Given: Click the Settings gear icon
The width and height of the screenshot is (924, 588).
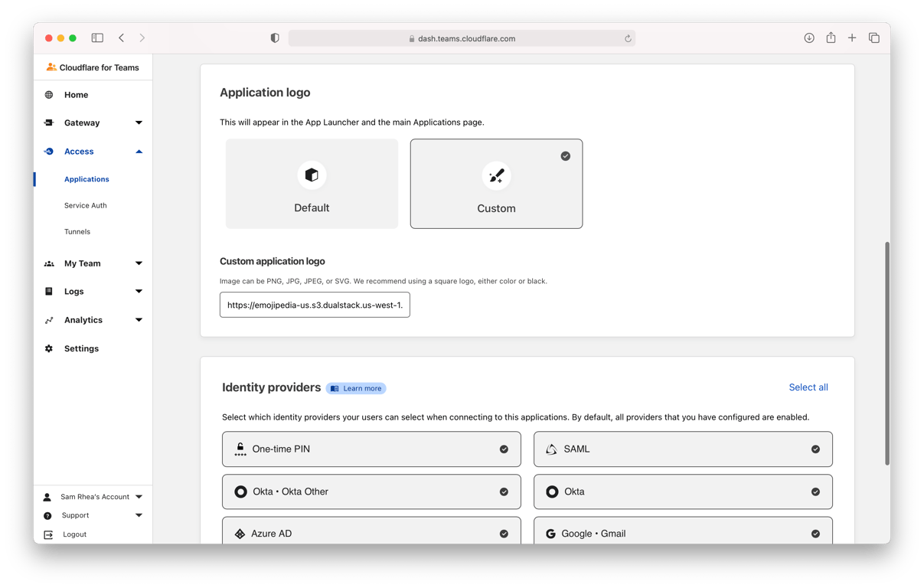Looking at the screenshot, I should coord(49,348).
